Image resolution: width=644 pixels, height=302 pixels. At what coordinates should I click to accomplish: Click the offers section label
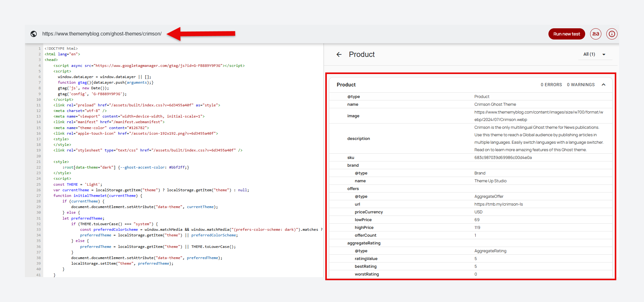click(353, 189)
